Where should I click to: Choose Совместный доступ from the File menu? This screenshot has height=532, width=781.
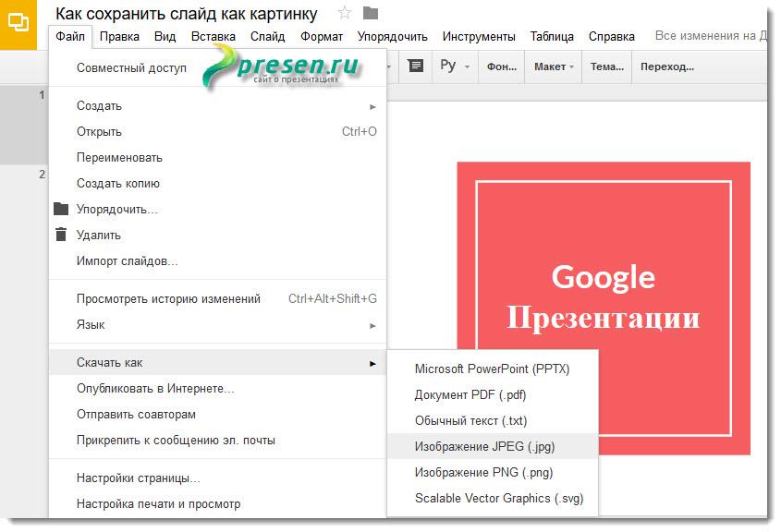pos(218,68)
